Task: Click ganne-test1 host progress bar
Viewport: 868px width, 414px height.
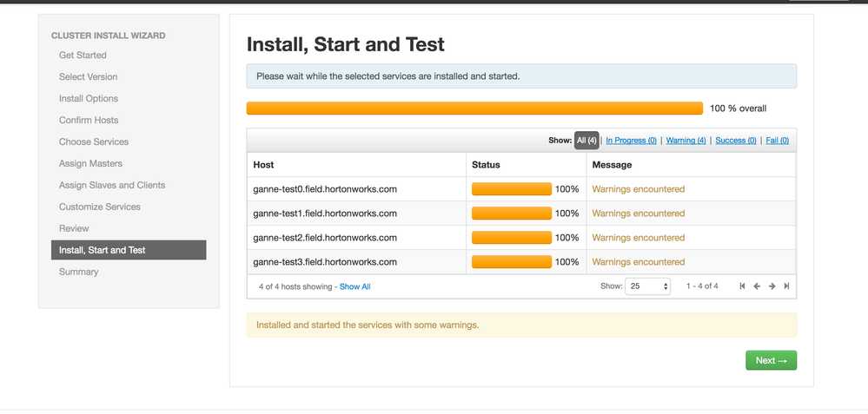Action: (x=511, y=214)
